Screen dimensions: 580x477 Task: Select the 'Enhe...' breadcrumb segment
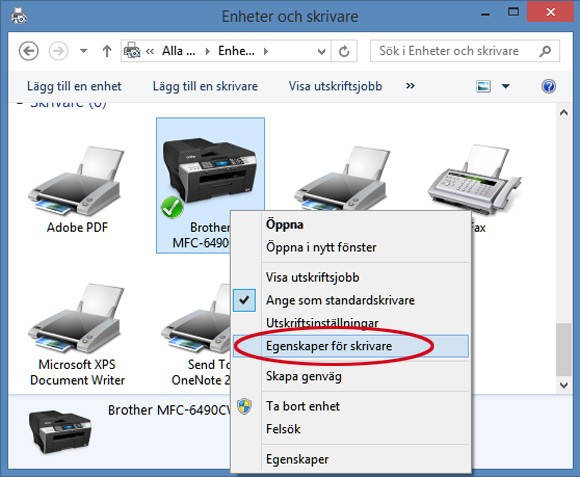[236, 51]
